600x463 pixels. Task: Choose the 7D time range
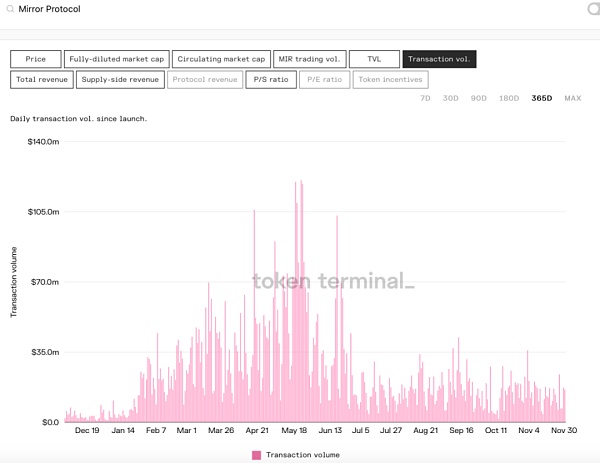coord(425,98)
